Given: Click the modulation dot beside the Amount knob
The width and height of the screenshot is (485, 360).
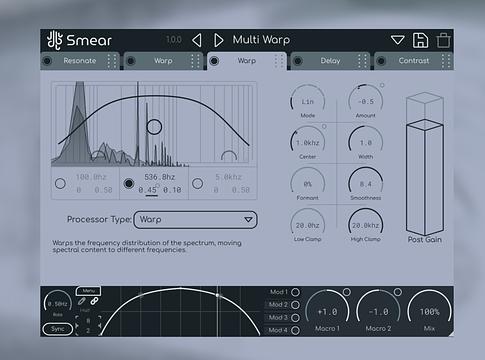Looking at the screenshot, I should (x=382, y=85).
